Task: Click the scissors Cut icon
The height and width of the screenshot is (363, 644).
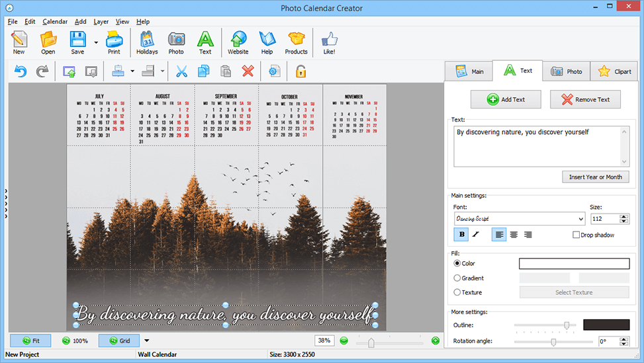Action: pos(182,71)
